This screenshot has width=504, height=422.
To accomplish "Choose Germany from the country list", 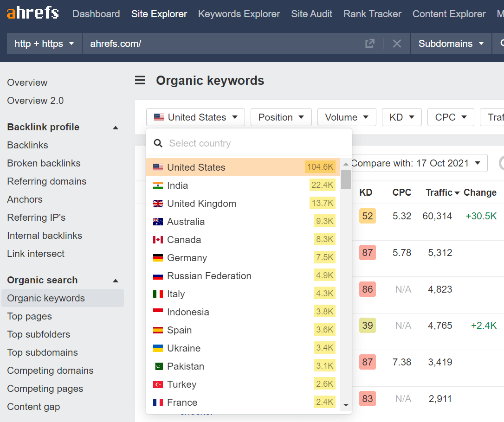I will pyautogui.click(x=187, y=258).
